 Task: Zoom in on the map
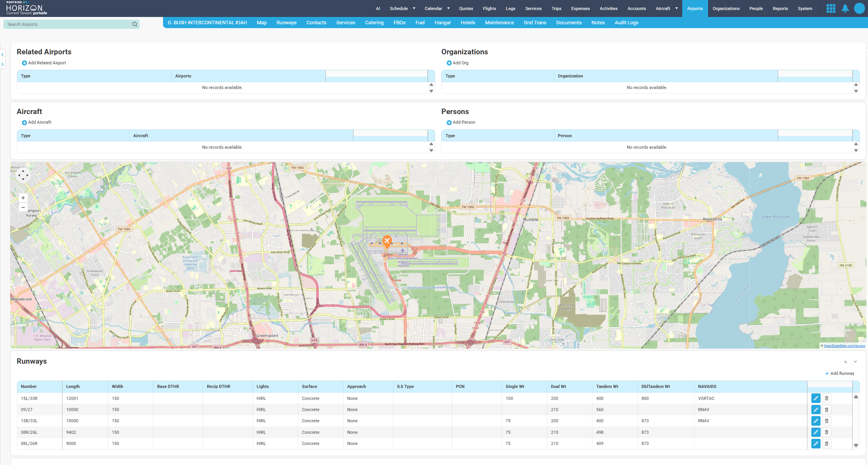[x=23, y=198]
